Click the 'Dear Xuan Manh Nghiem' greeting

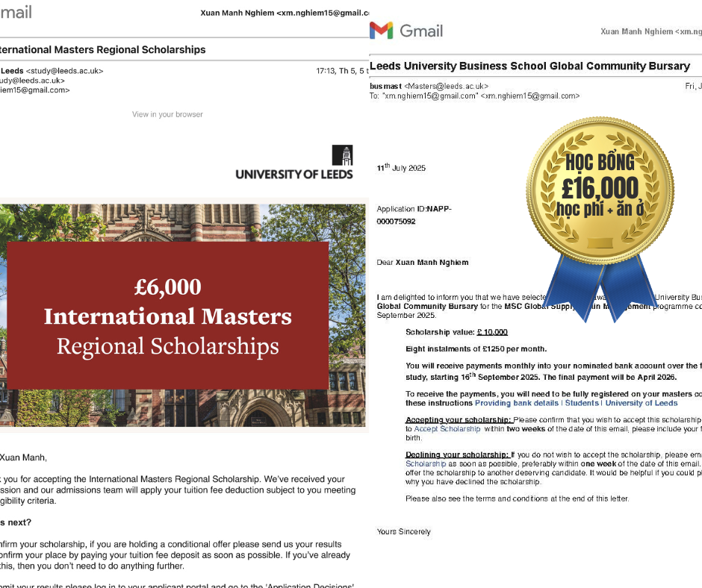coord(423,262)
